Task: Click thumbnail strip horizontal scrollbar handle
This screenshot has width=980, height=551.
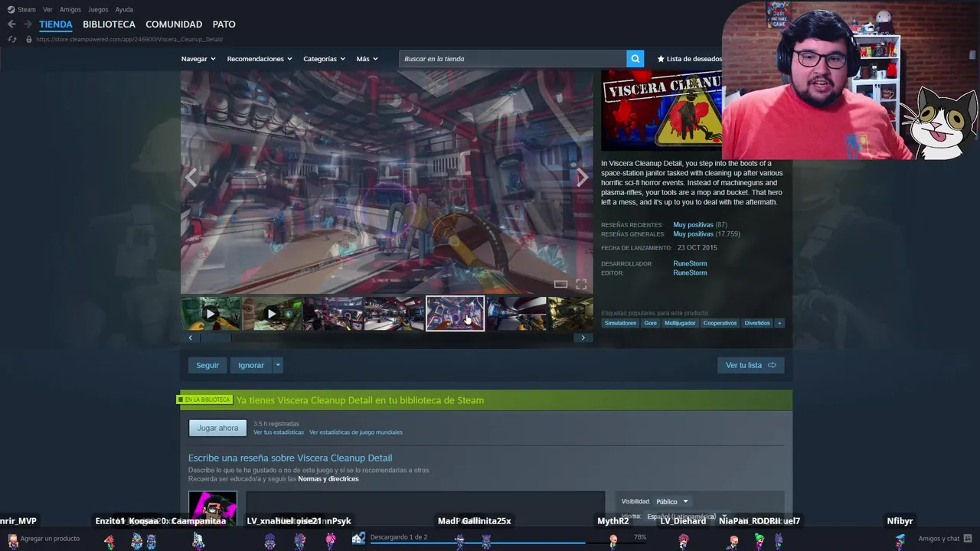Action: (x=215, y=337)
